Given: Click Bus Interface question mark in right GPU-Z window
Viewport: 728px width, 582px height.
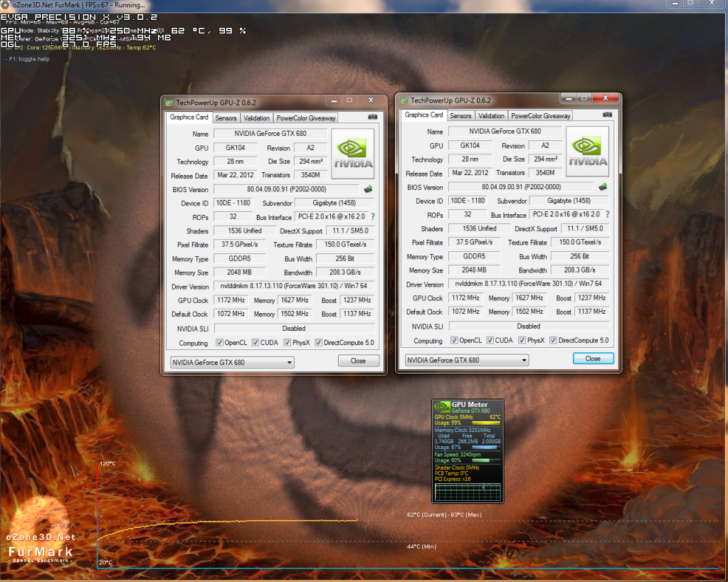Looking at the screenshot, I should coord(607,214).
